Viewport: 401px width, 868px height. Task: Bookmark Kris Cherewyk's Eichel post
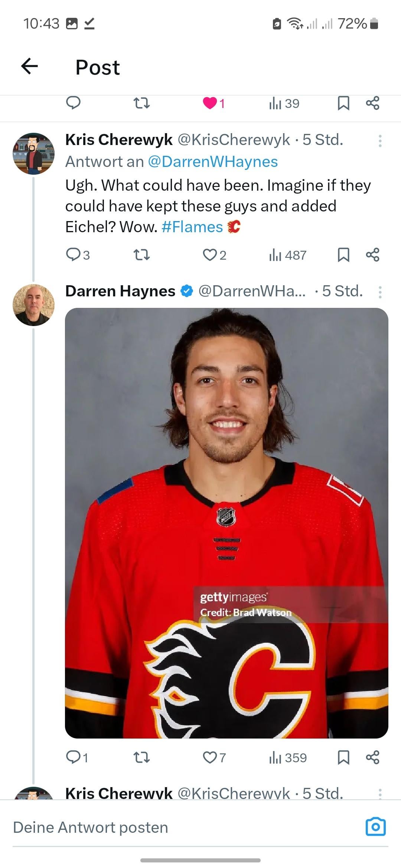click(x=343, y=255)
